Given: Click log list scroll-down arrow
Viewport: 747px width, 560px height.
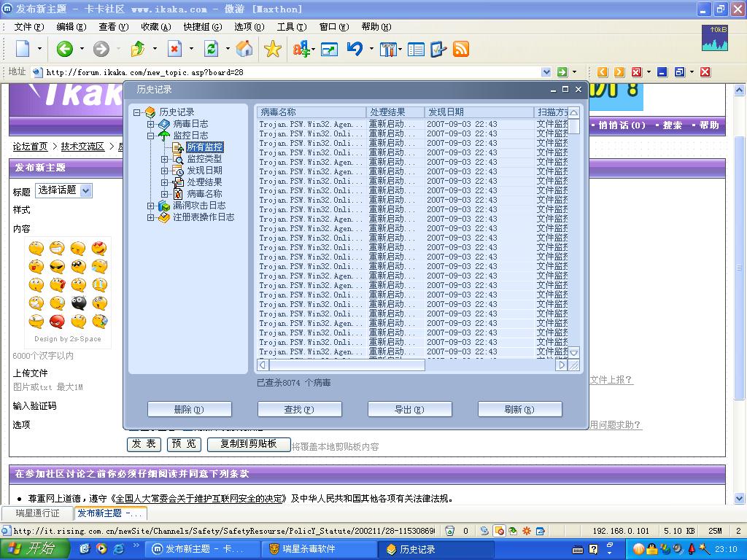Looking at the screenshot, I should coord(574,353).
